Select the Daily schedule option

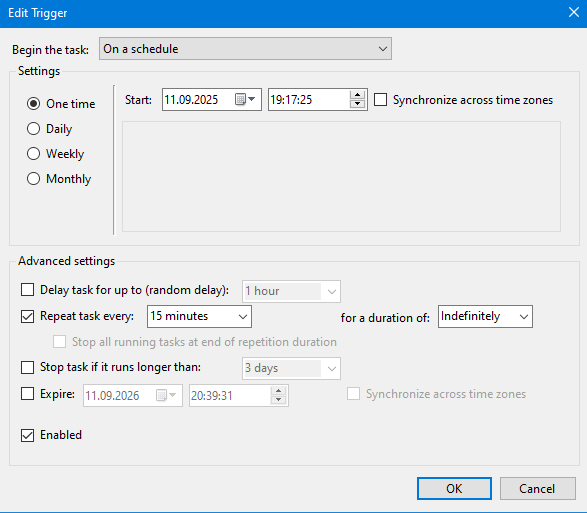33,129
